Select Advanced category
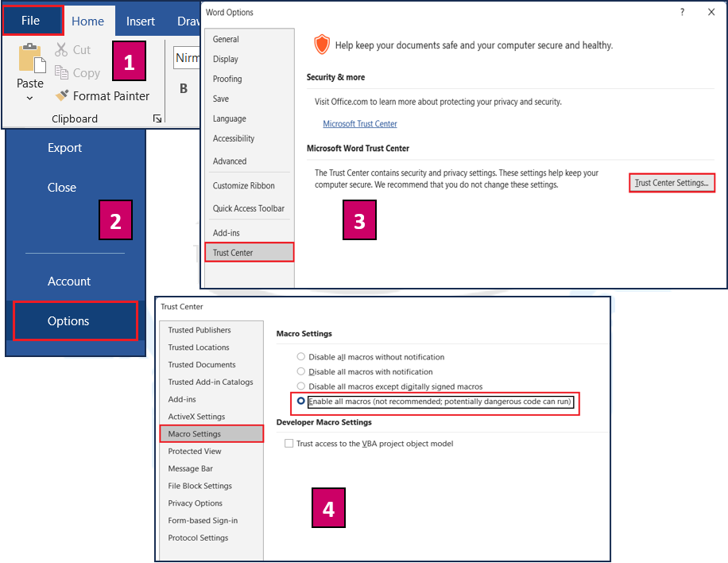This screenshot has width=728, height=563. tap(250, 161)
